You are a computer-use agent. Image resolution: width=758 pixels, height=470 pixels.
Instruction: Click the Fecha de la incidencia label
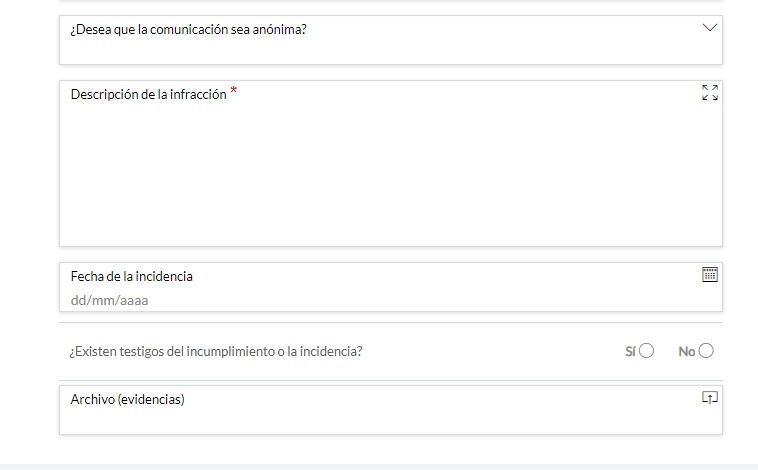point(131,276)
